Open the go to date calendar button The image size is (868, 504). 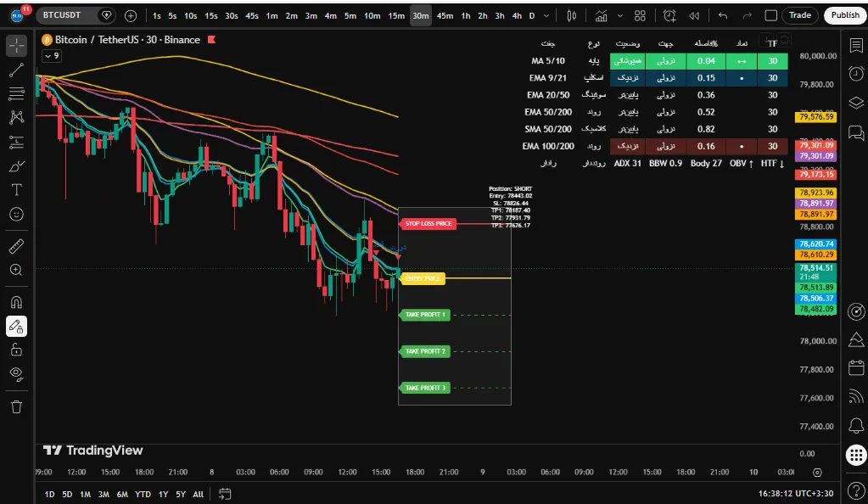225,494
